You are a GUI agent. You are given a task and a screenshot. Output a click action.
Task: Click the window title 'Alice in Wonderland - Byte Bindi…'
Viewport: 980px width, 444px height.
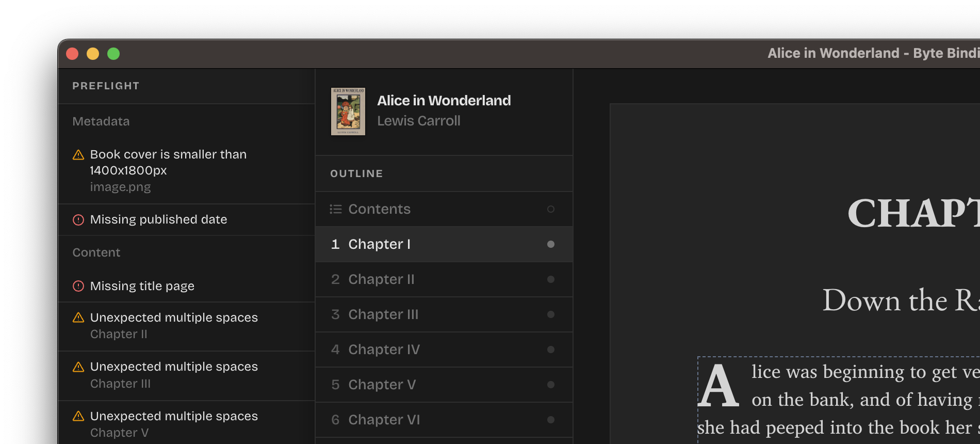[874, 53]
